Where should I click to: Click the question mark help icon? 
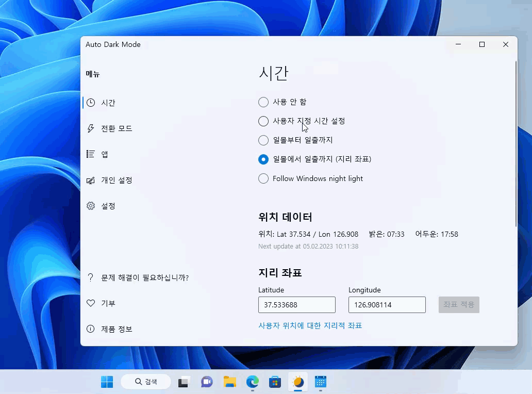91,277
